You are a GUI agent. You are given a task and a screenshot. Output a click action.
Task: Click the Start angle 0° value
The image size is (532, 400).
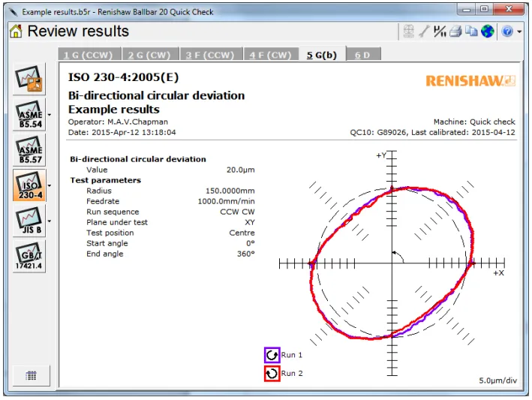(x=251, y=244)
